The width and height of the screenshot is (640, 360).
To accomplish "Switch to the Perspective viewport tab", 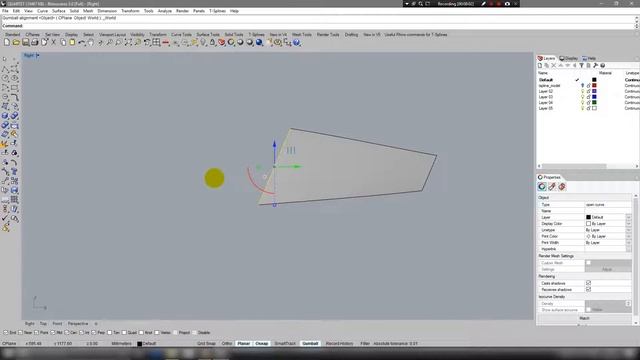I will click(x=78, y=324).
